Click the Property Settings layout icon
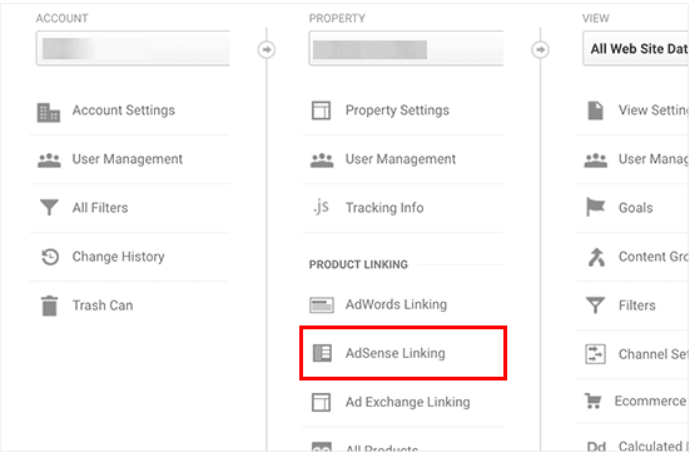 [x=321, y=110]
